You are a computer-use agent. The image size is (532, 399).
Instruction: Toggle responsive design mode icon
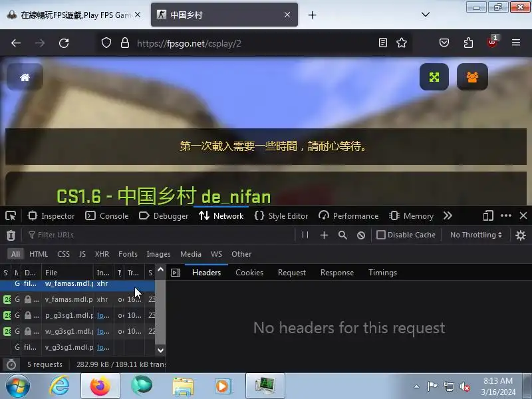coord(488,215)
